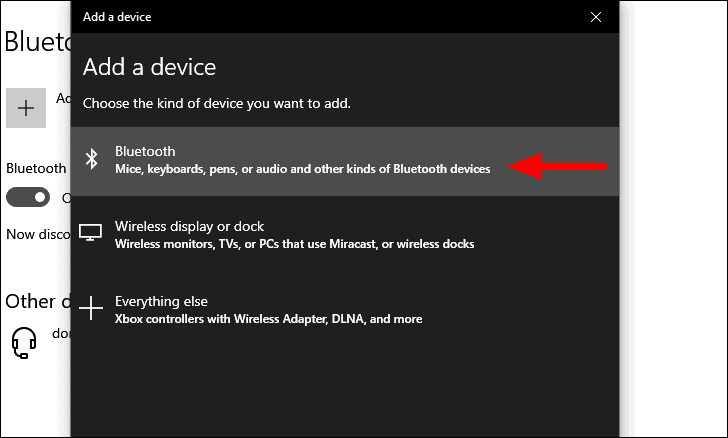This screenshot has height=438, width=728.
Task: Click Wireless monitors, TVs, or PCs description
Action: click(294, 244)
